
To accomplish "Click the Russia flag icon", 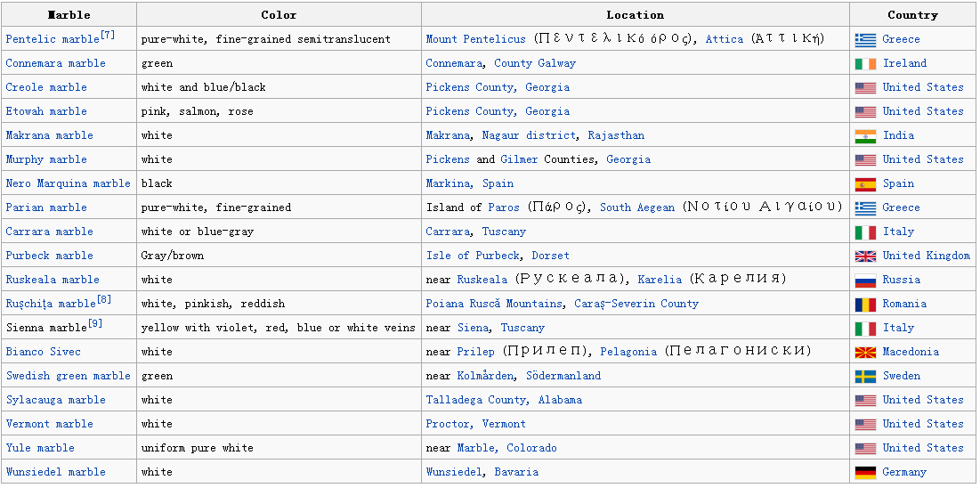I will click(x=864, y=280).
